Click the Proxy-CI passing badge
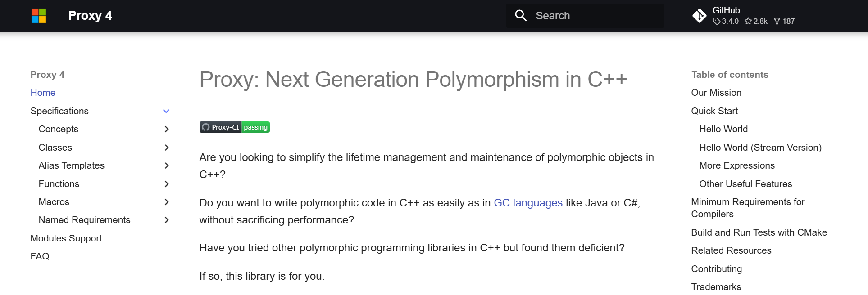Image resolution: width=868 pixels, height=295 pixels. [235, 127]
